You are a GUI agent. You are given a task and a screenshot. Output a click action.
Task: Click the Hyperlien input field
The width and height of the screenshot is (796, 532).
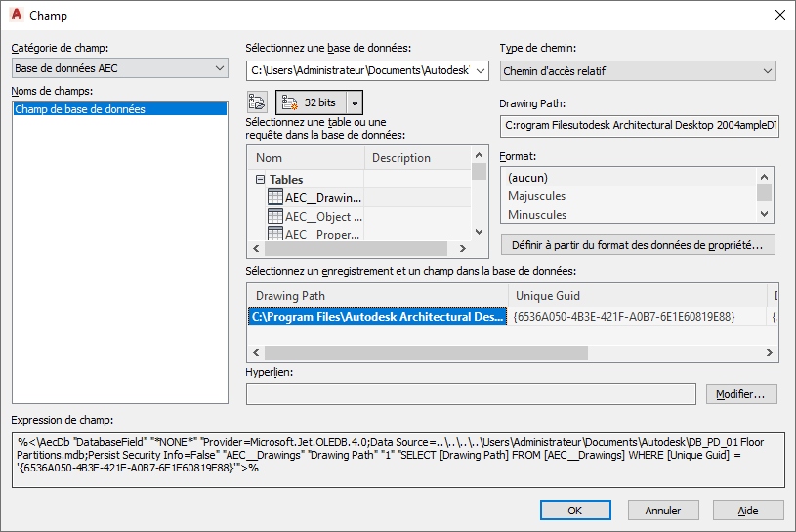tap(471, 393)
